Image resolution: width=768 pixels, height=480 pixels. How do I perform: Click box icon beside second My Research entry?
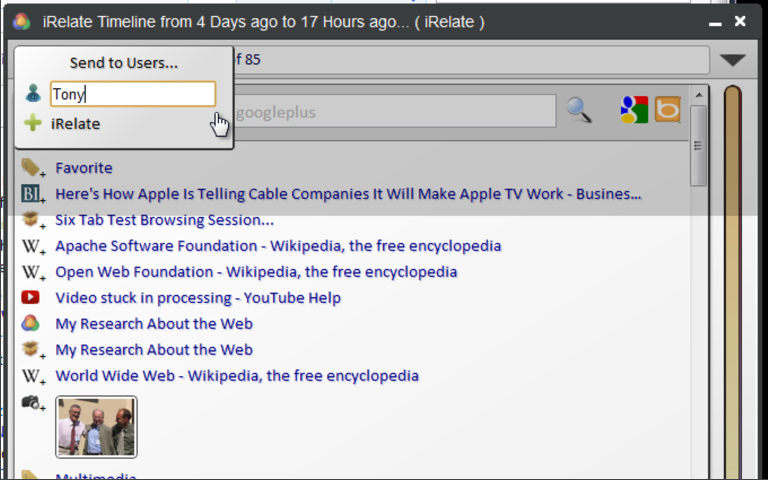point(33,350)
